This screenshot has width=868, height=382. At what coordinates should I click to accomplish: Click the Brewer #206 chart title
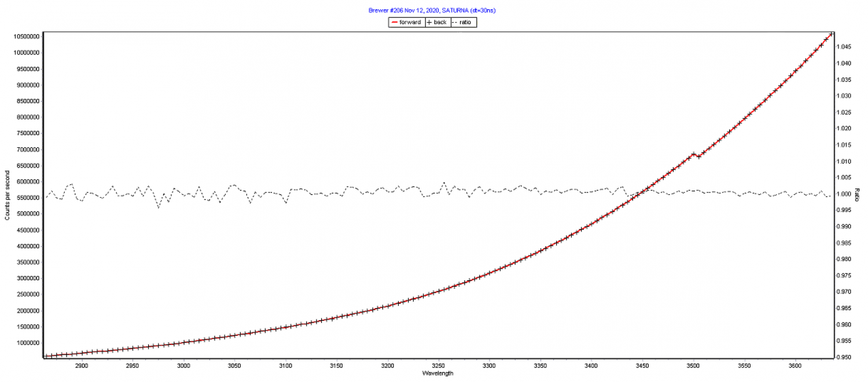tap(432, 10)
